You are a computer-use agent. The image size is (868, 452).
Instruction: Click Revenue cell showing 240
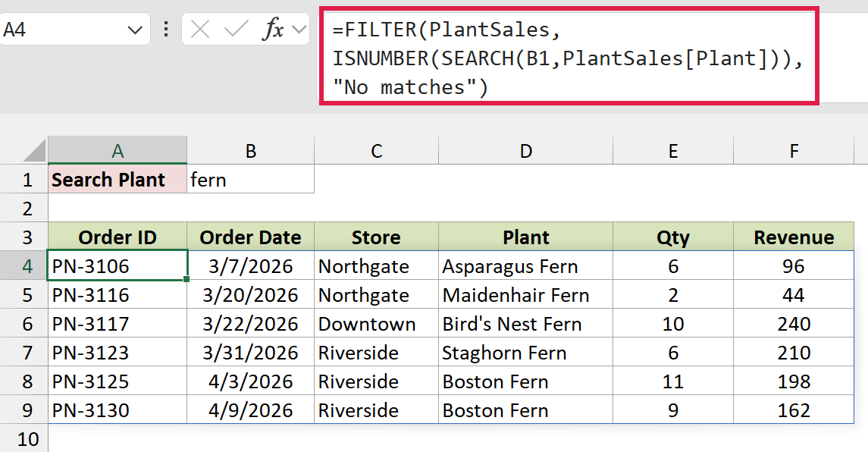coord(794,324)
